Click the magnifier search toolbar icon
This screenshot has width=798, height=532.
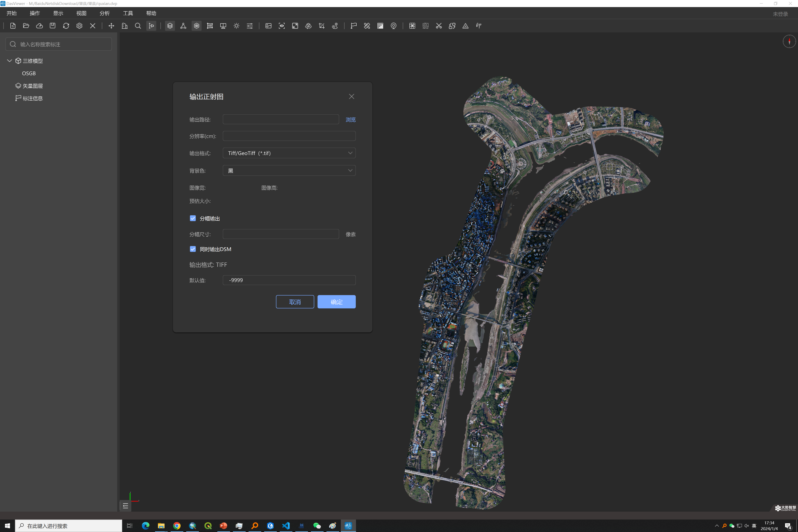click(138, 26)
